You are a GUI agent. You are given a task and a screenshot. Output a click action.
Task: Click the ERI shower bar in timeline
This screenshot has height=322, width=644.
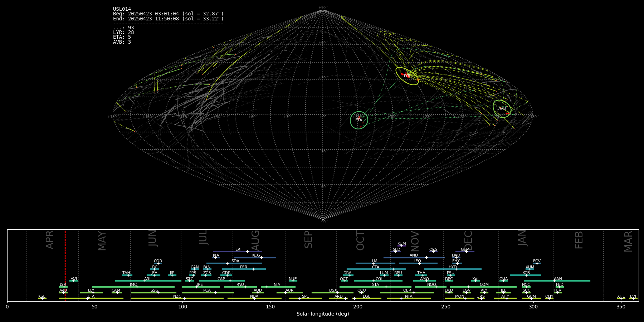pyautogui.click(x=238, y=252)
